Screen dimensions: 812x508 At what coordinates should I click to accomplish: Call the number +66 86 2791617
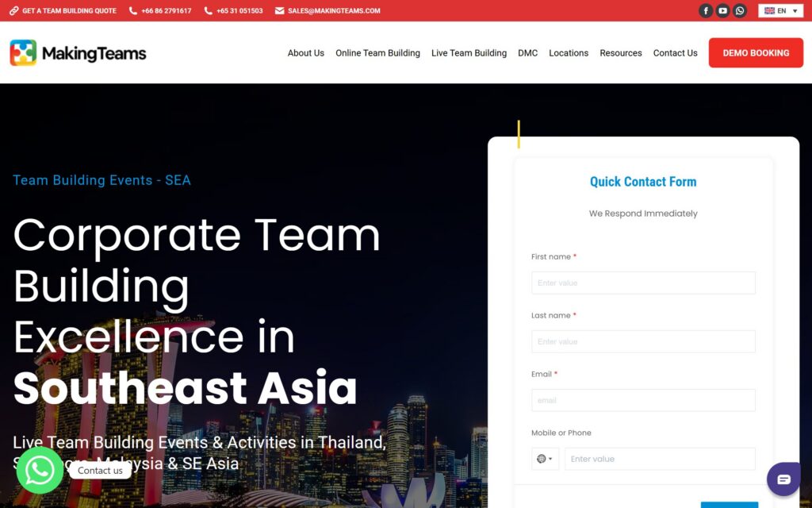pyautogui.click(x=167, y=10)
